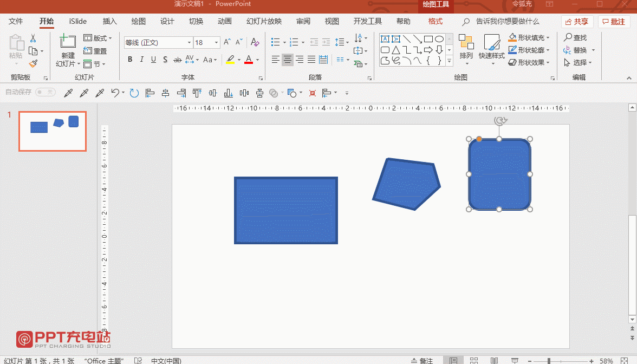Select the isosceles triangle shape in gallery

pyautogui.click(x=395, y=50)
